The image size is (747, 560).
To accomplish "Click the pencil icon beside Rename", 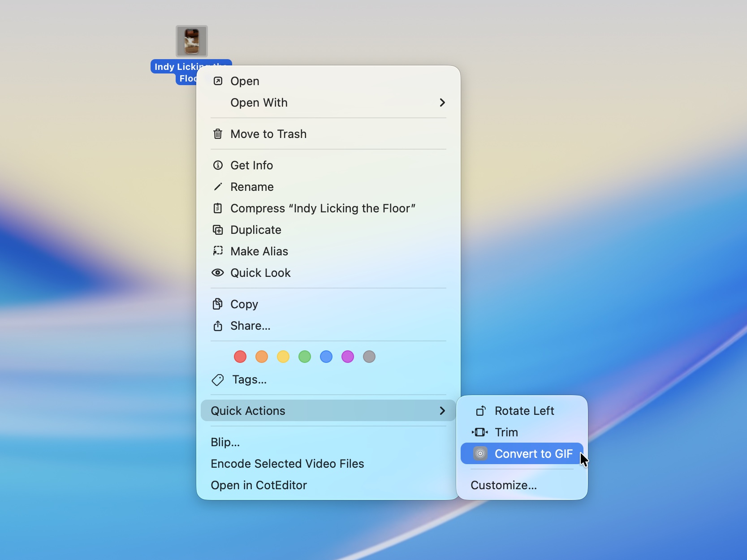I will click(218, 187).
